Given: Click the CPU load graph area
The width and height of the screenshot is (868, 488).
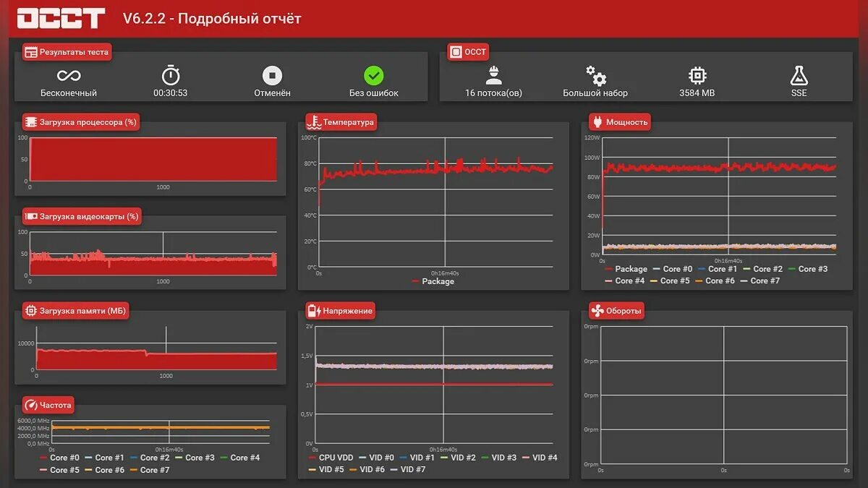Looking at the screenshot, I should coord(153,159).
